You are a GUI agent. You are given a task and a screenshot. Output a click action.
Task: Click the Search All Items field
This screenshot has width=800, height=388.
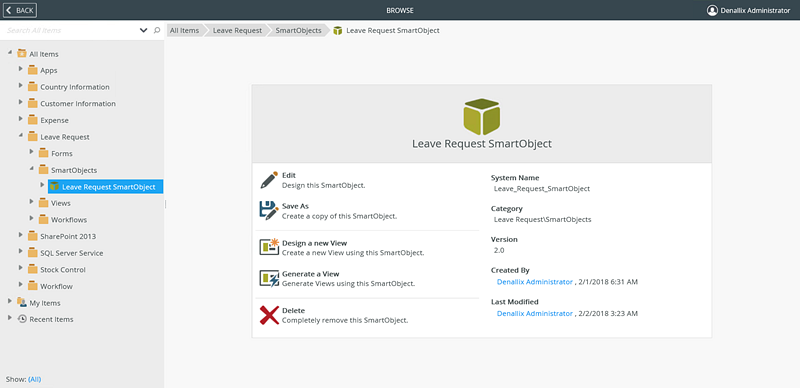(70, 31)
